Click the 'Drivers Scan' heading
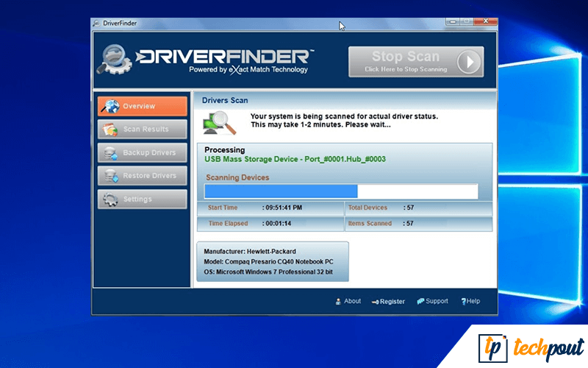 [x=225, y=100]
